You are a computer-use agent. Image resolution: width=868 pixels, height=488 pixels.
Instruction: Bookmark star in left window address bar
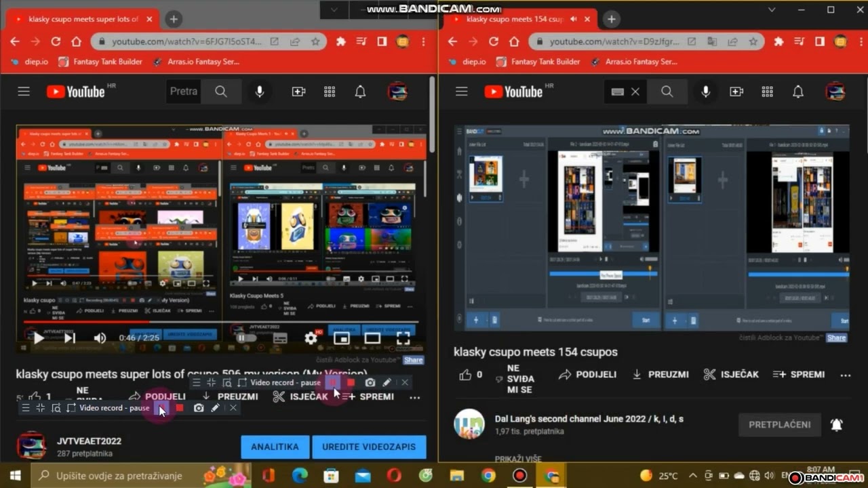(x=315, y=41)
